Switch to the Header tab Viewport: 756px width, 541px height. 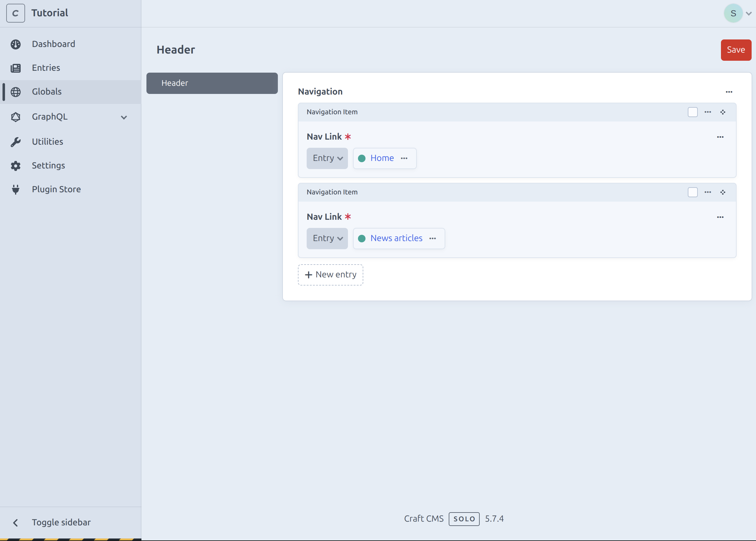coord(212,83)
